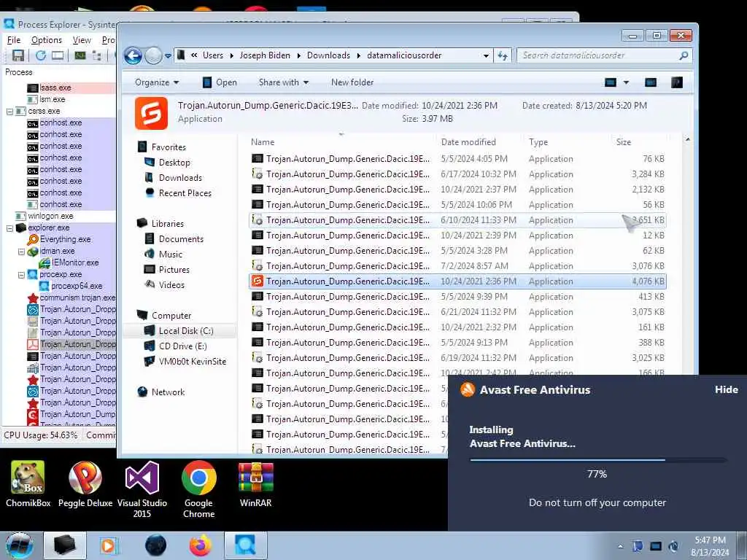This screenshot has height=560, width=747.
Task: Open the Share with dropdown
Action: click(284, 82)
